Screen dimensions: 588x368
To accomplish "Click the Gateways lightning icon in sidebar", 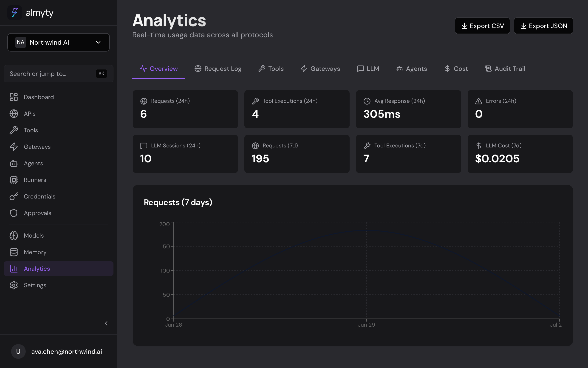I will point(14,147).
